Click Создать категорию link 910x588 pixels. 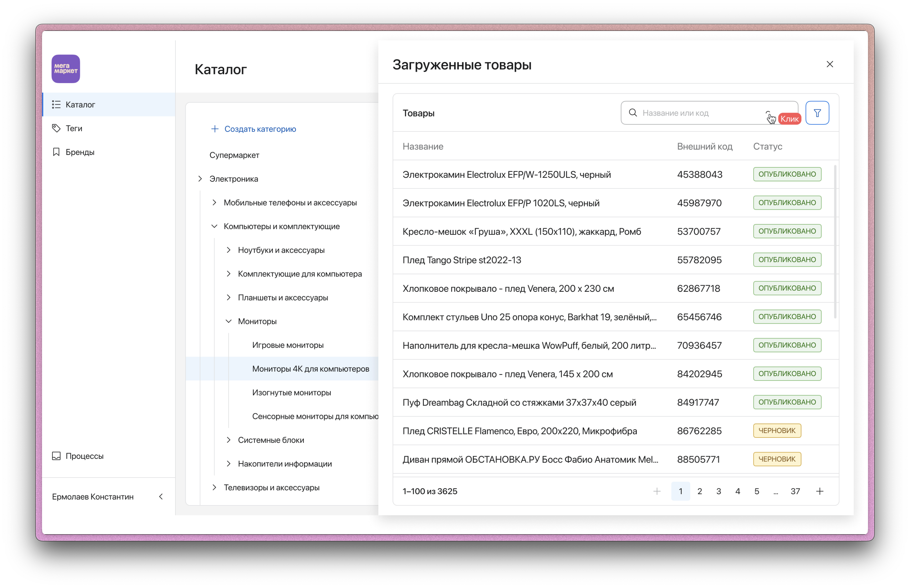coord(260,129)
